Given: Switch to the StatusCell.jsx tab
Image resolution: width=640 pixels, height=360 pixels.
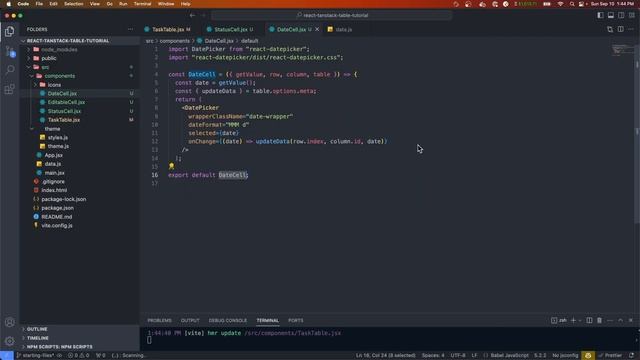Looking at the screenshot, I should pos(230,29).
